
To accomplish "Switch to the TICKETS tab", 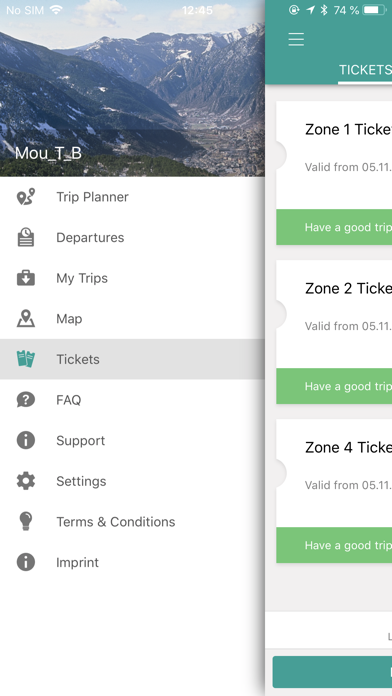I will (365, 70).
